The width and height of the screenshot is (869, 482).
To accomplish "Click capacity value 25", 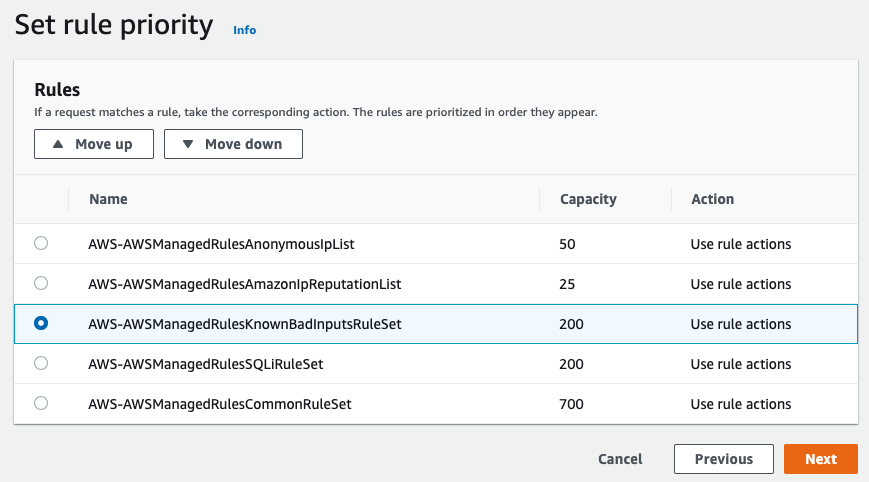I will point(567,284).
